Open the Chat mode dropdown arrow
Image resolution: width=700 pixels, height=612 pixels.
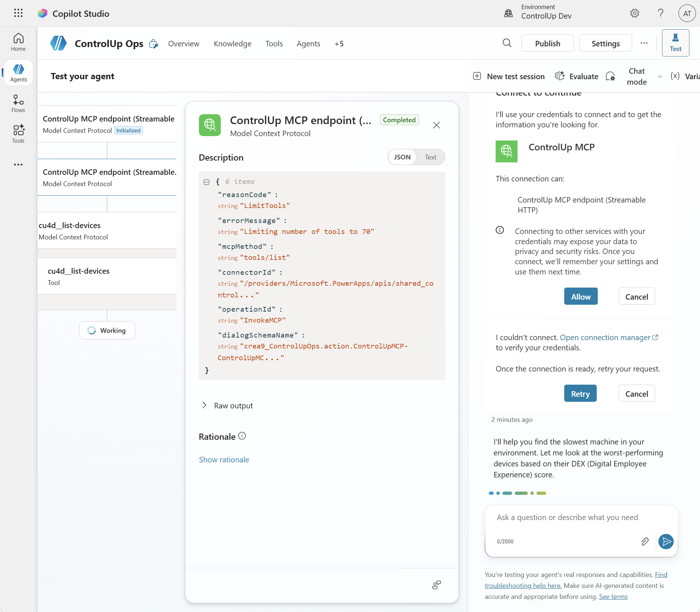click(660, 76)
